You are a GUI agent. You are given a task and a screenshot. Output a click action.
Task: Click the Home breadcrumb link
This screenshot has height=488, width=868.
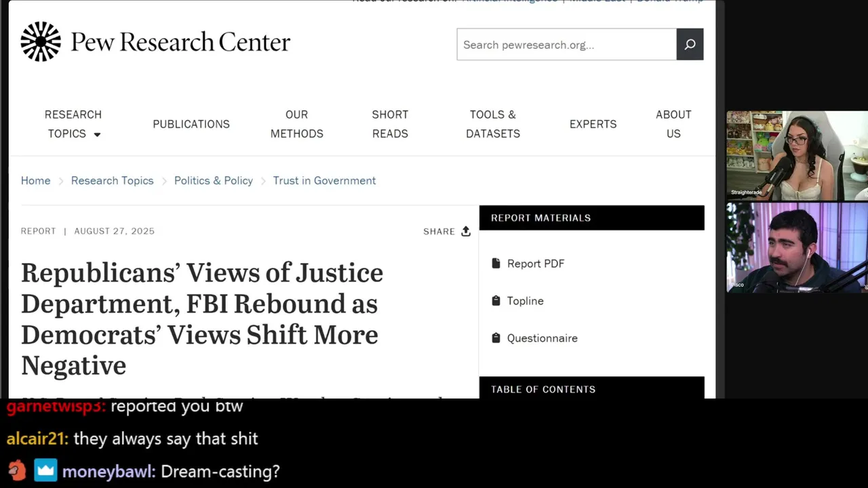tap(35, 181)
